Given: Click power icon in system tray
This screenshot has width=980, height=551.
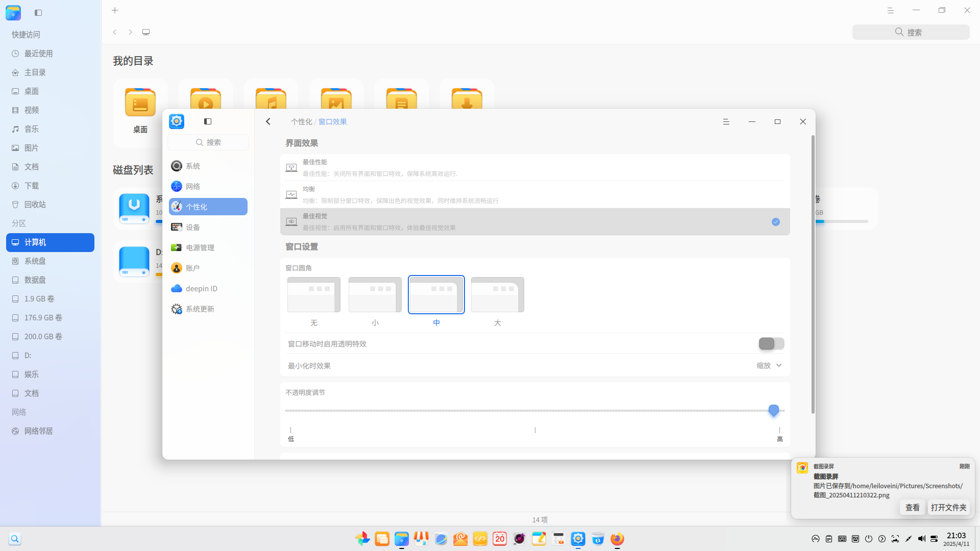Looking at the screenshot, I should (869, 539).
